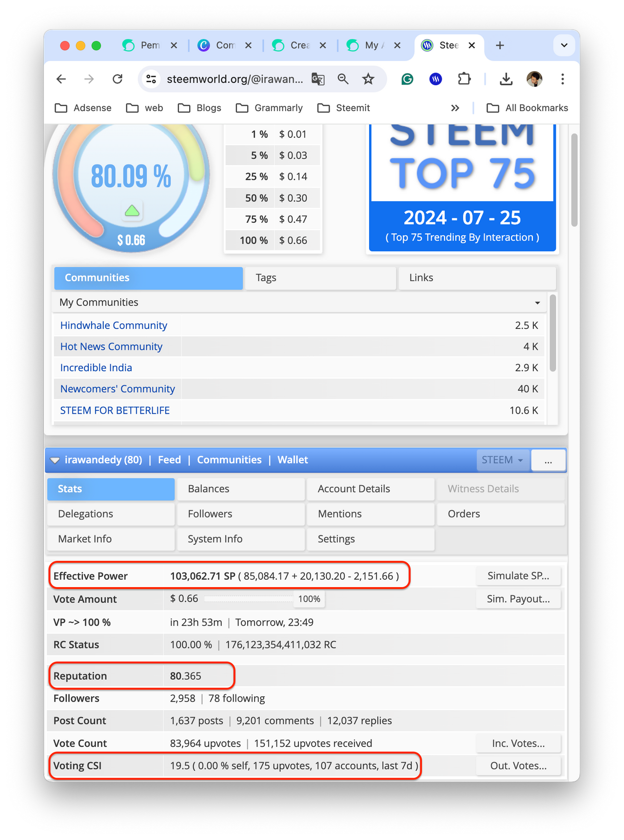Open the Blogs bookmark folder
The image size is (624, 840).
199,108
